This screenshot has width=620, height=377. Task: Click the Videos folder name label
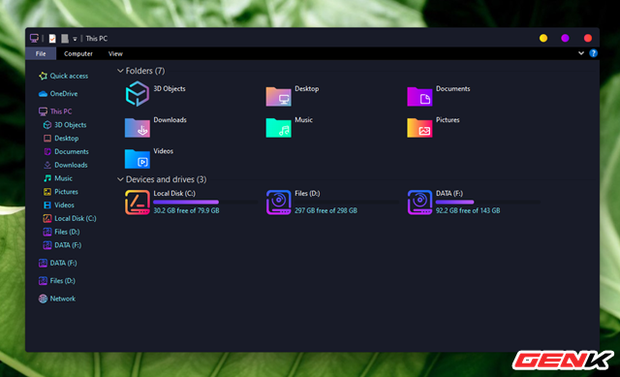(163, 151)
